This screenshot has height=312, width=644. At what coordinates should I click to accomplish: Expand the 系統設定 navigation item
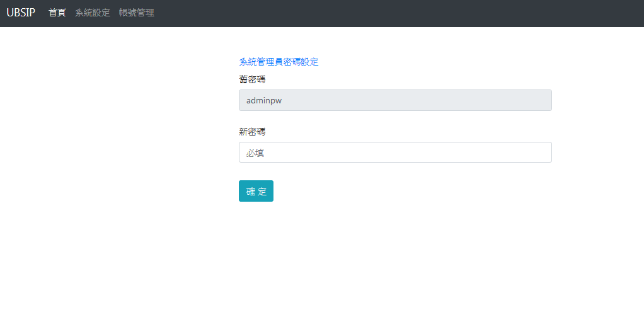[x=92, y=13]
